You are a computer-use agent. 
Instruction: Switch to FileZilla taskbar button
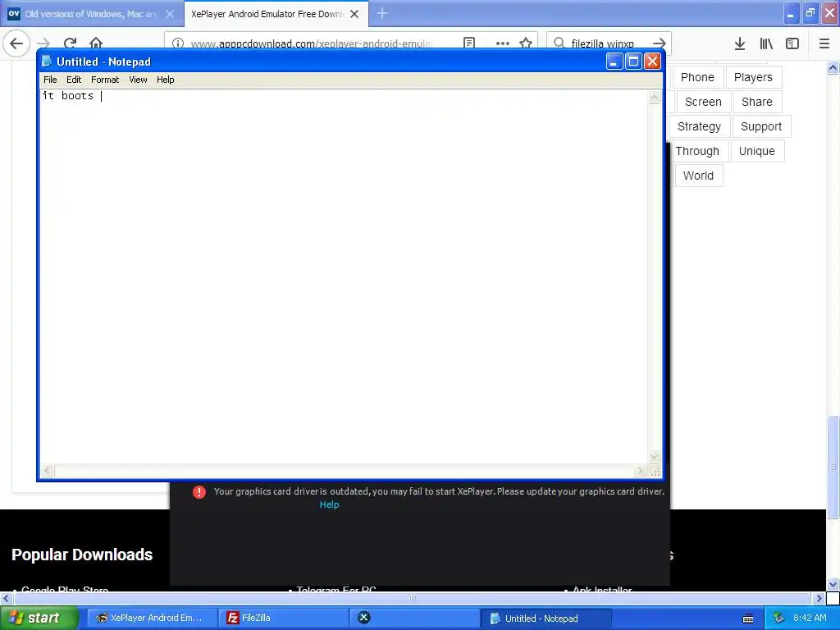coord(284,618)
